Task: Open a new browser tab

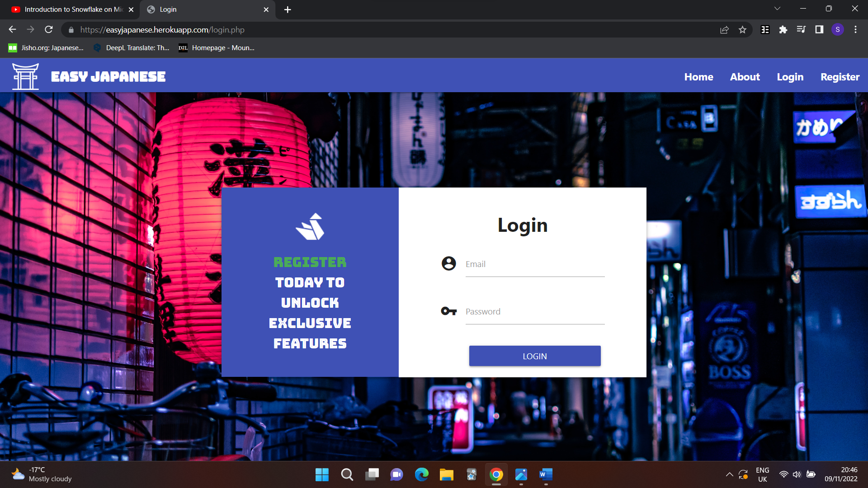Action: (288, 9)
